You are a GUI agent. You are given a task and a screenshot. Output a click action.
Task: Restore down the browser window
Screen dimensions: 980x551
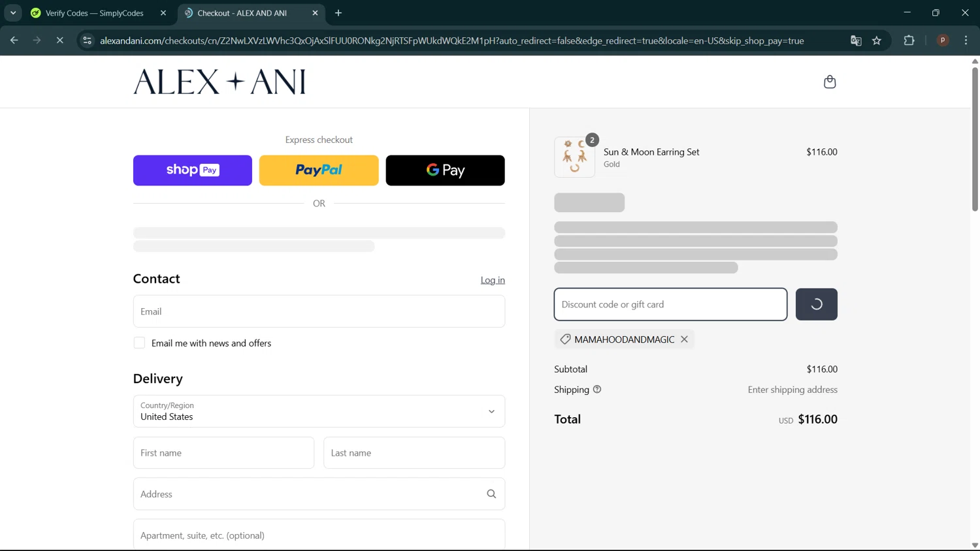936,13
